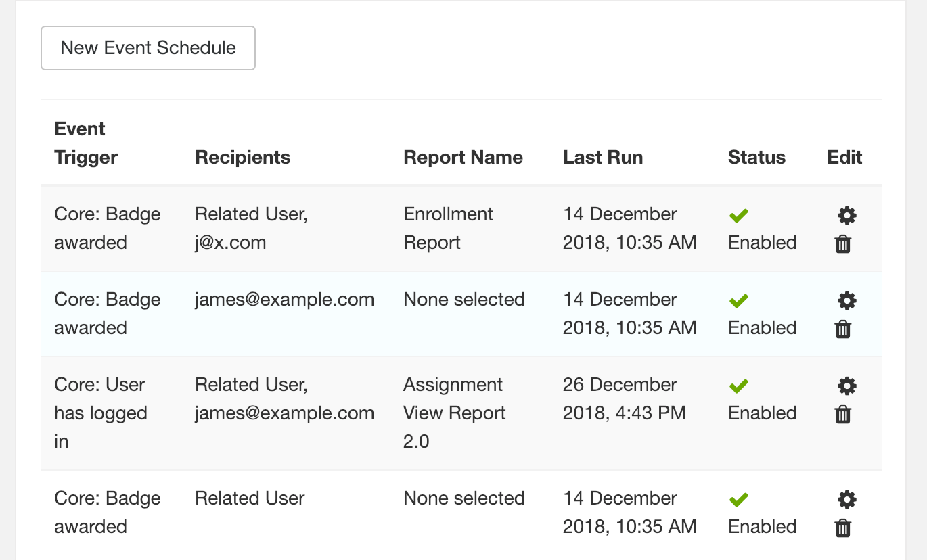Select the "Enrollment Report" report name cell
The image size is (927, 560).
449,229
